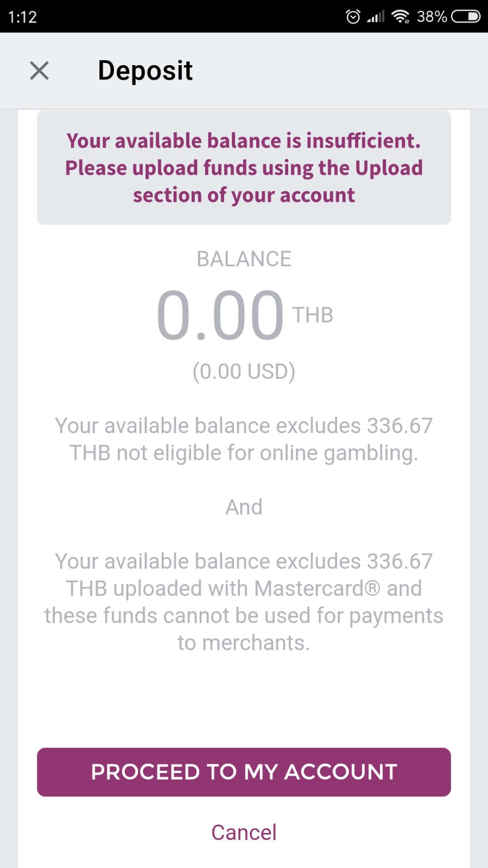Tap the insufficient balance warning banner
Screen dimensions: 488x868
point(244,168)
